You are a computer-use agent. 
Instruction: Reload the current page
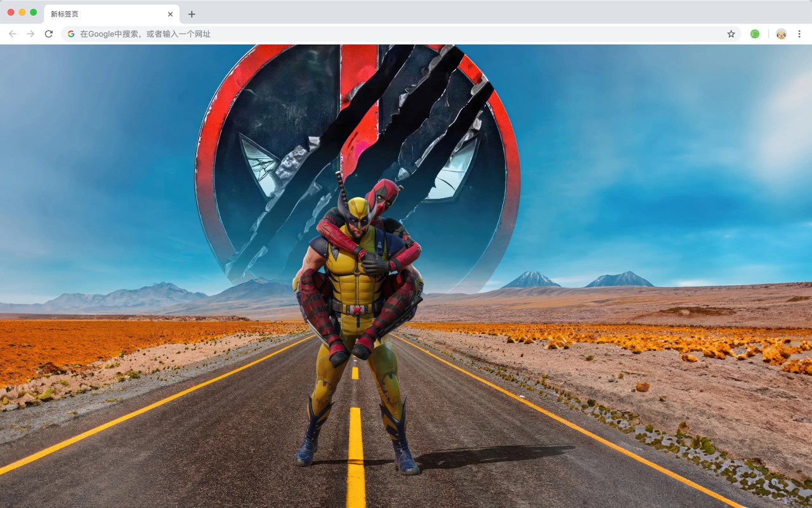tap(48, 34)
